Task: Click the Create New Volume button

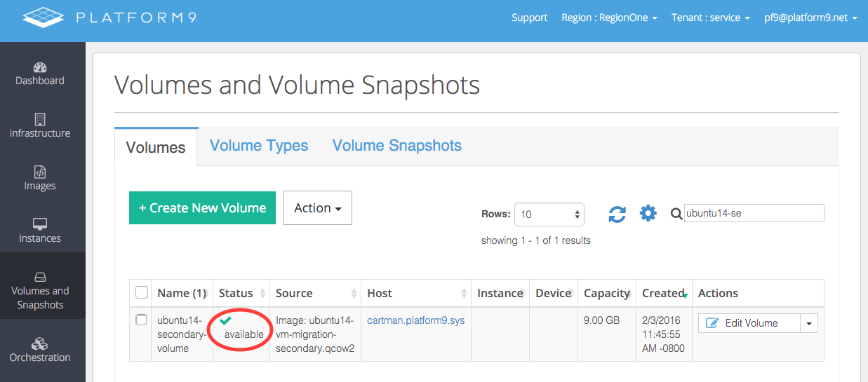Action: [202, 208]
